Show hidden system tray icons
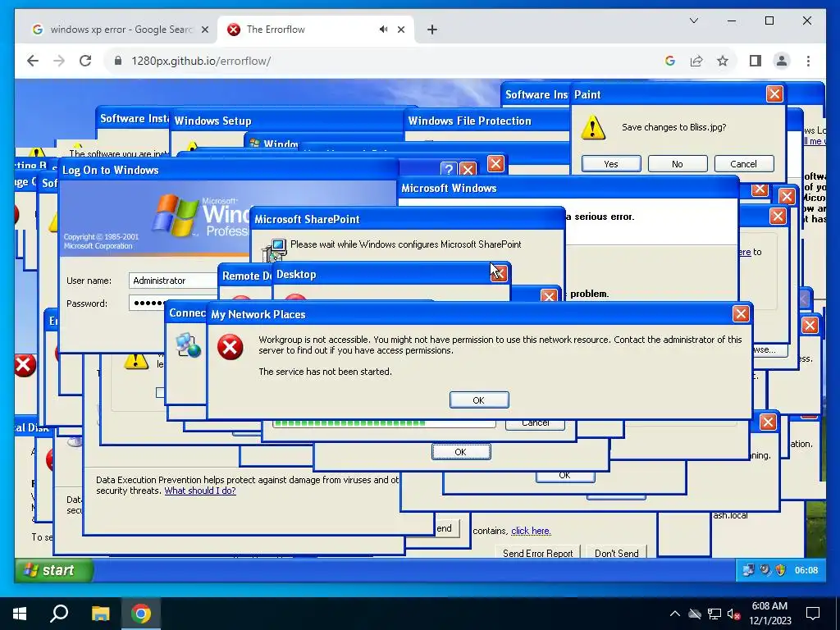The height and width of the screenshot is (630, 840). tap(675, 614)
